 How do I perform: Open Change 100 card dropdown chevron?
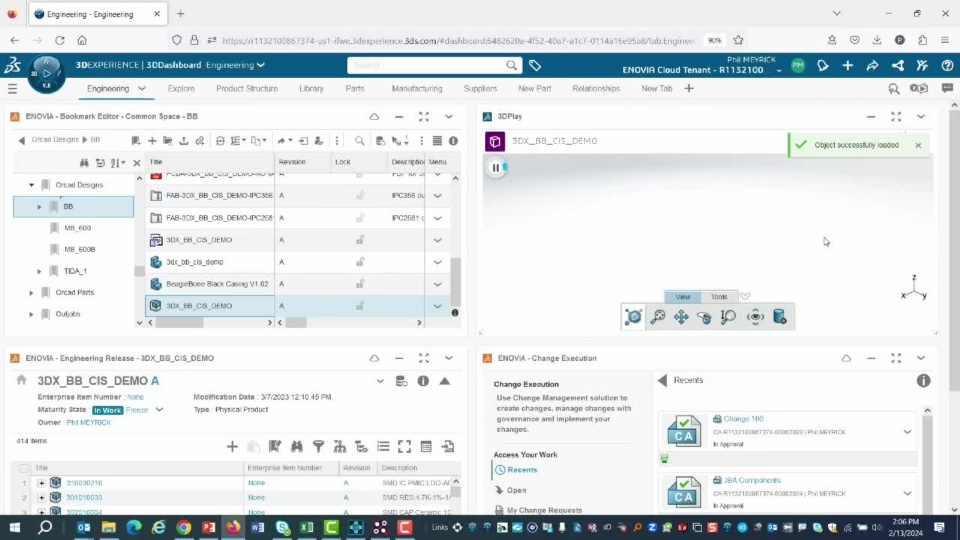click(x=907, y=432)
